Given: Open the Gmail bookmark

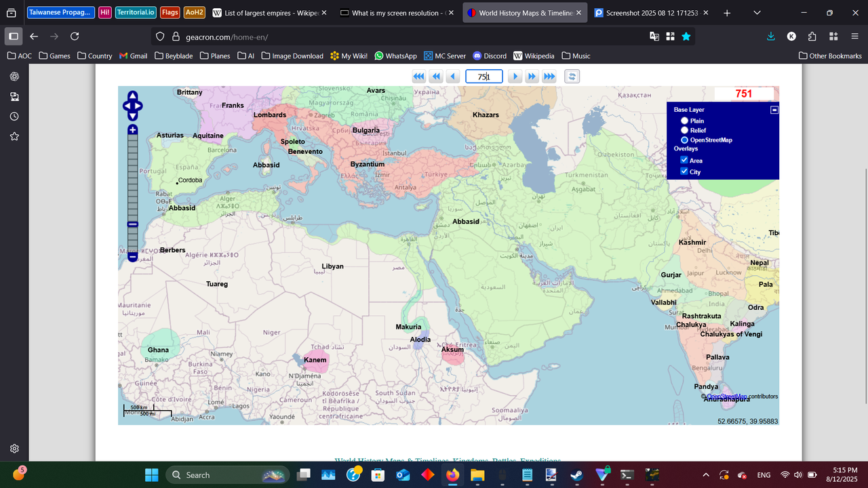Looking at the screenshot, I should (x=133, y=56).
